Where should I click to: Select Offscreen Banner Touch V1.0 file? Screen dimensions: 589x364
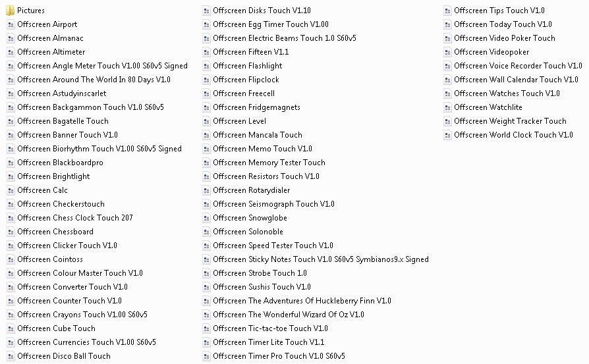68,135
